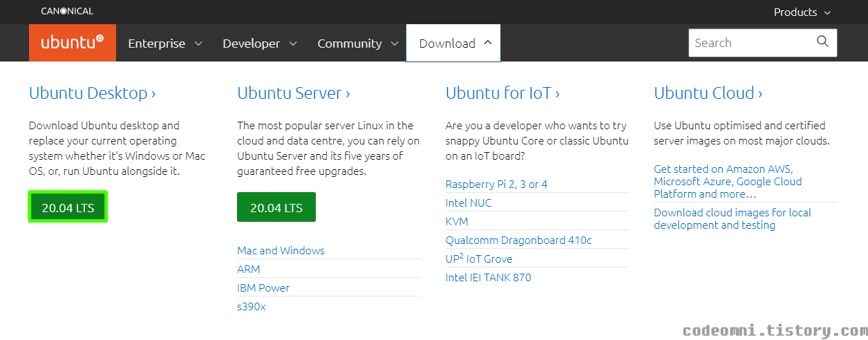This screenshot has height=340, width=868.
Task: Click the Download menu up-chevron
Action: coord(488,42)
